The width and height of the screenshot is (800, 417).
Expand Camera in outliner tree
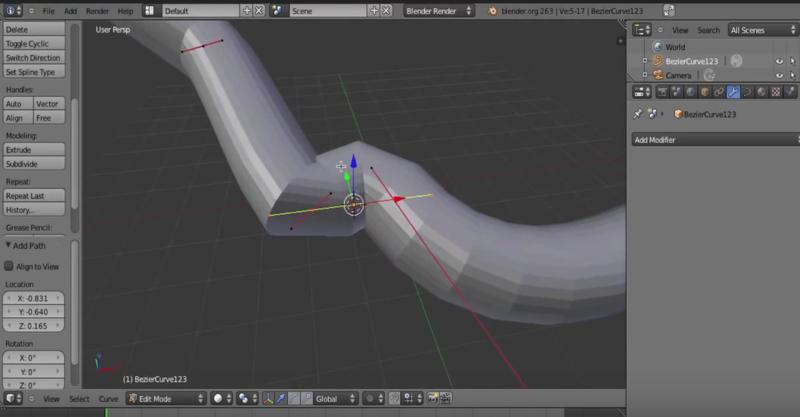coord(645,75)
